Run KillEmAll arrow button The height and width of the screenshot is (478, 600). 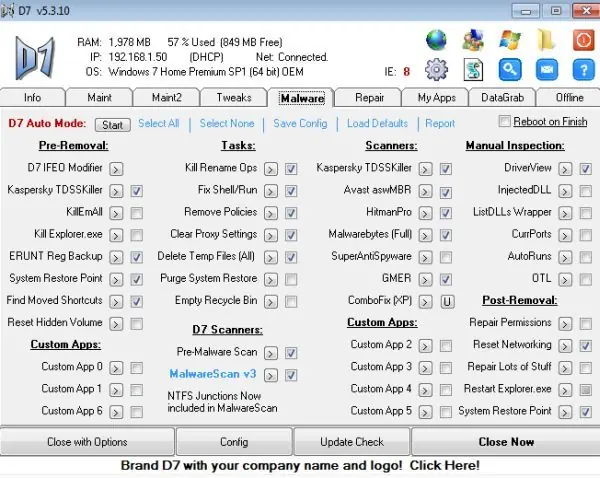116,213
